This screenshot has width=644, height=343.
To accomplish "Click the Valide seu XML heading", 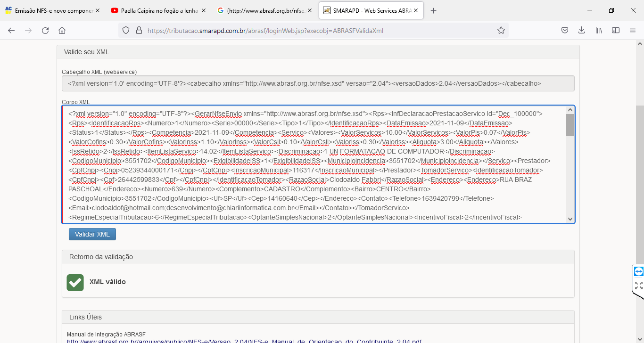I will 87,52.
